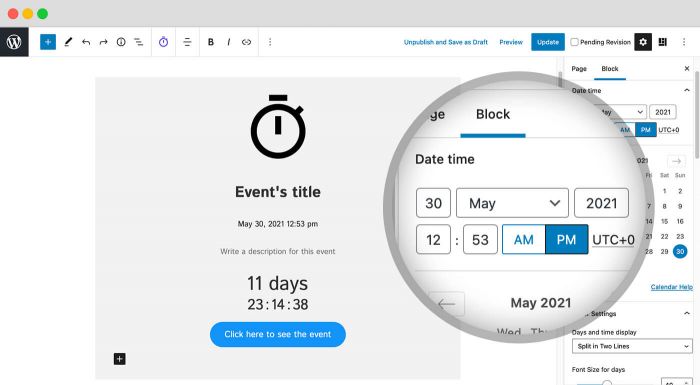Screen dimensions: 700x385
Task: Click the red macOS close window button
Action: pyautogui.click(x=13, y=14)
